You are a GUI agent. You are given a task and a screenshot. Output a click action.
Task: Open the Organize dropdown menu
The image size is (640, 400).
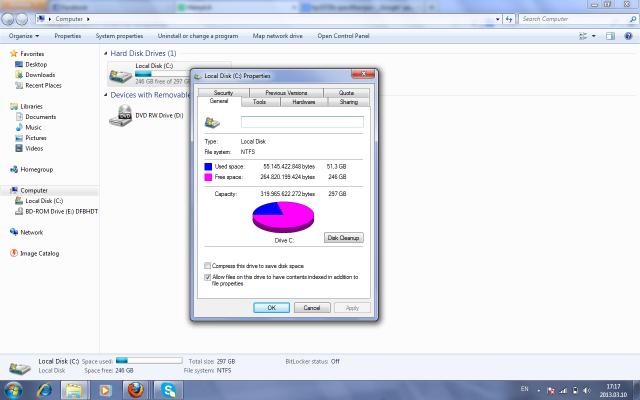[24, 36]
